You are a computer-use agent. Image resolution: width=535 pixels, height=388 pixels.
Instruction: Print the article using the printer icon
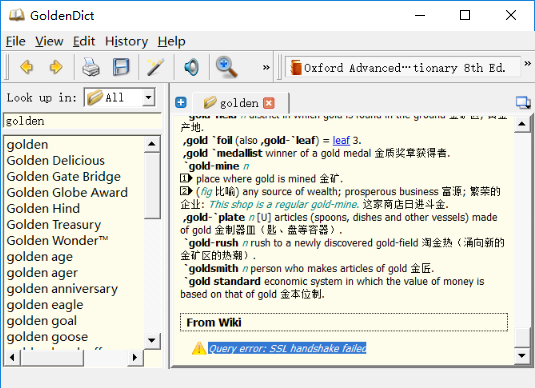point(91,67)
